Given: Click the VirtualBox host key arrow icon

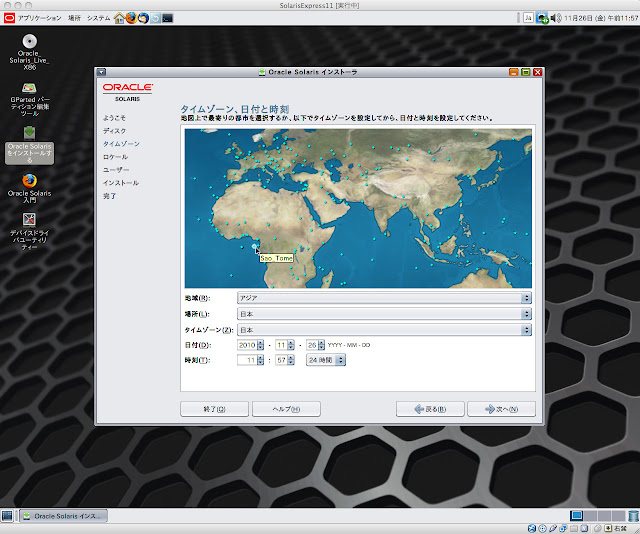Looking at the screenshot, I should [x=608, y=529].
